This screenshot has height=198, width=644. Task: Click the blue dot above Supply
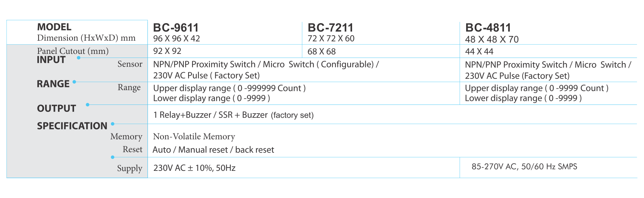click(113, 157)
